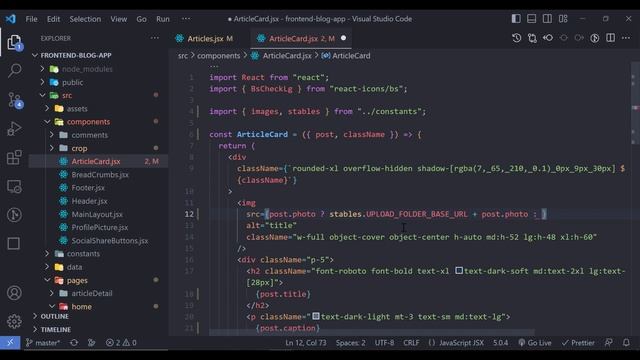Open the menu bar overflow ellipsis
Viewport: 640px width, 360px height.
pos(186,19)
